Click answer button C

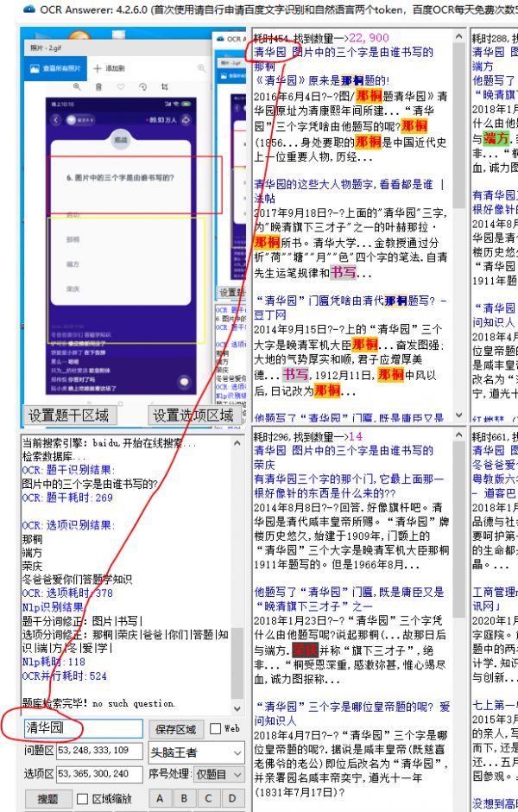click(x=208, y=798)
